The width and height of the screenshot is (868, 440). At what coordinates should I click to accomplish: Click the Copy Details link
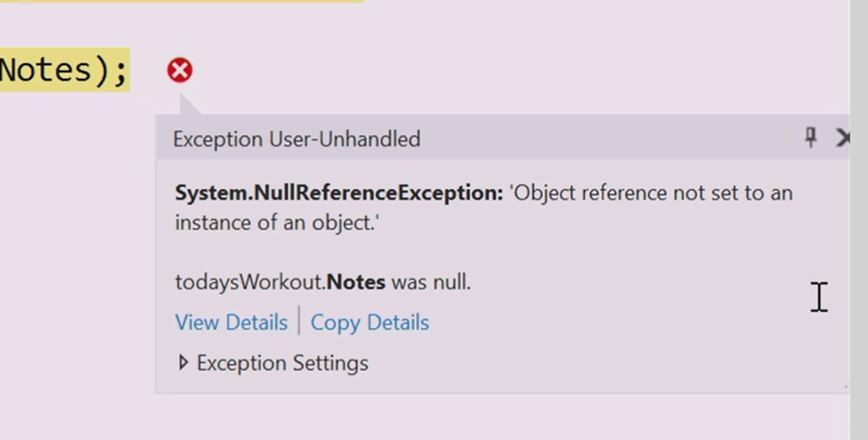370,322
